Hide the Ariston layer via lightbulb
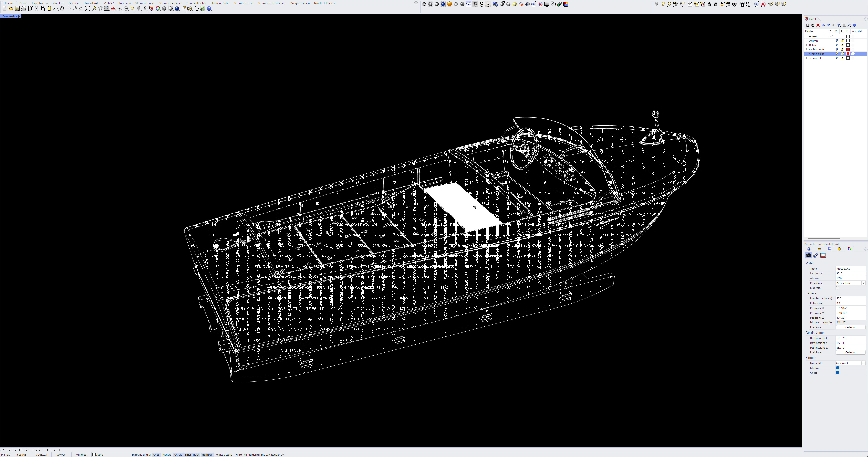 (x=837, y=41)
